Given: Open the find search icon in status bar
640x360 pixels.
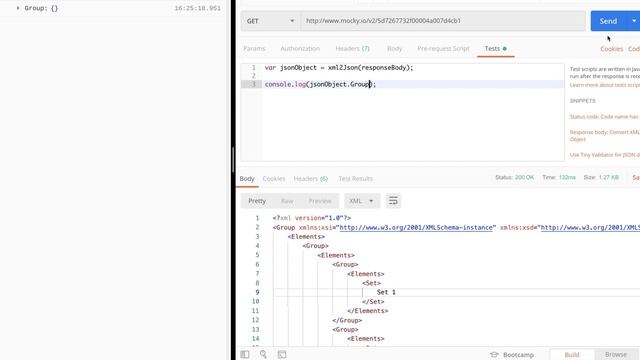Looking at the screenshot, I should pos(263,354).
